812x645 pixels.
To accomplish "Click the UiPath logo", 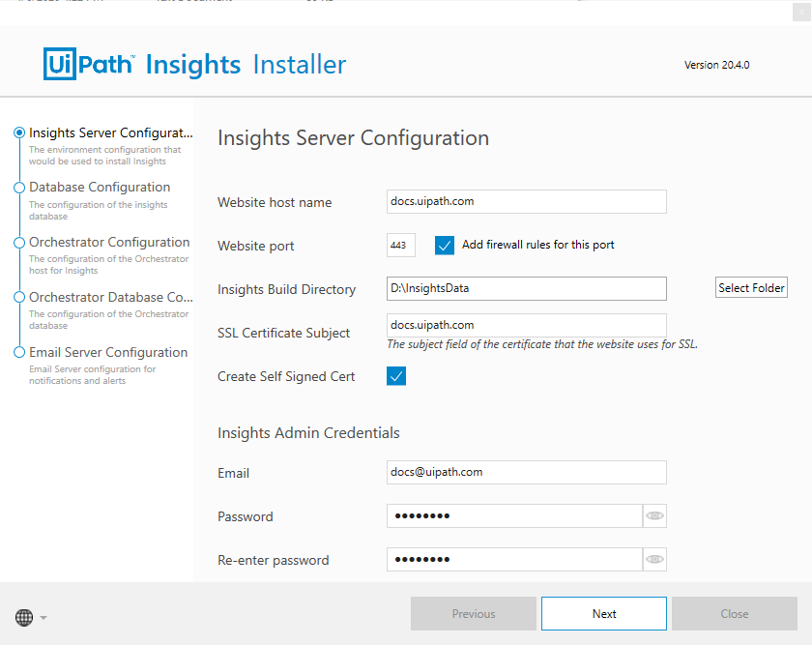I will click(x=89, y=64).
